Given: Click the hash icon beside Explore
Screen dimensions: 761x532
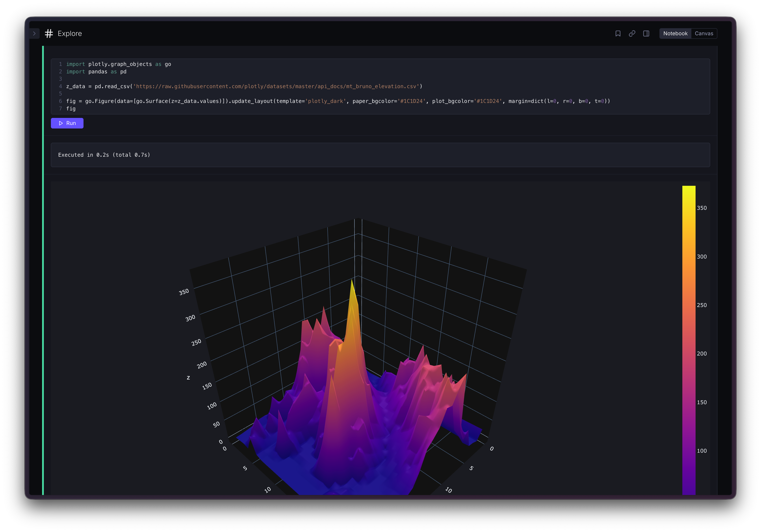Looking at the screenshot, I should click(x=49, y=33).
